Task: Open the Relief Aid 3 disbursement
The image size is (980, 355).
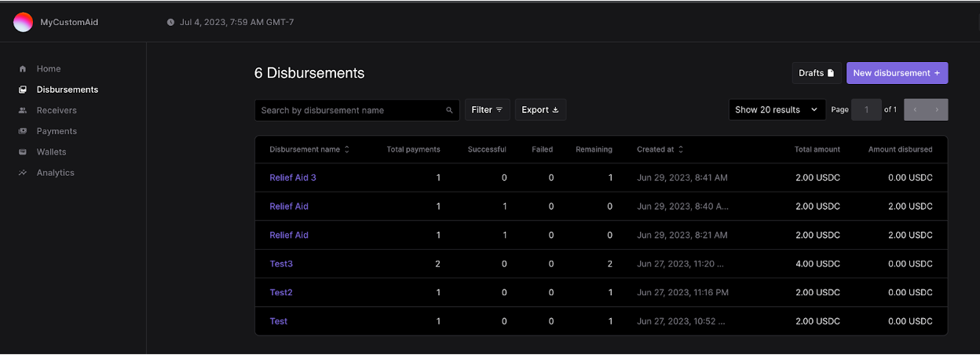Action: (x=292, y=177)
